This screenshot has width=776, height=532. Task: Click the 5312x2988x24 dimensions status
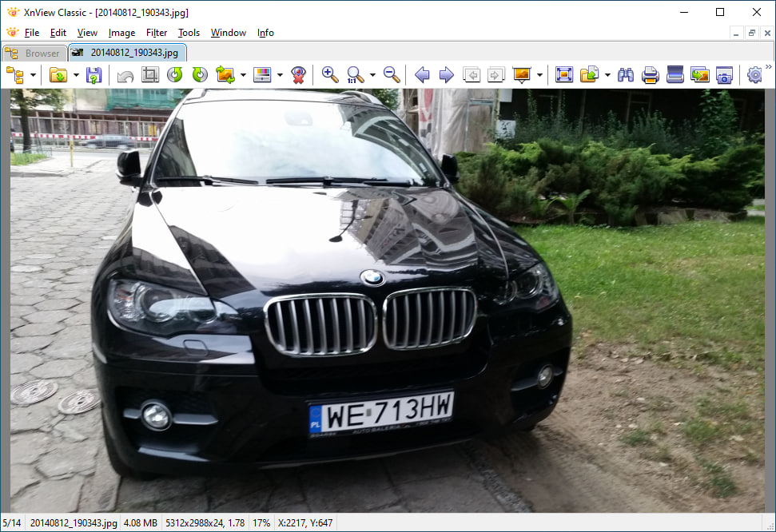[205, 522]
